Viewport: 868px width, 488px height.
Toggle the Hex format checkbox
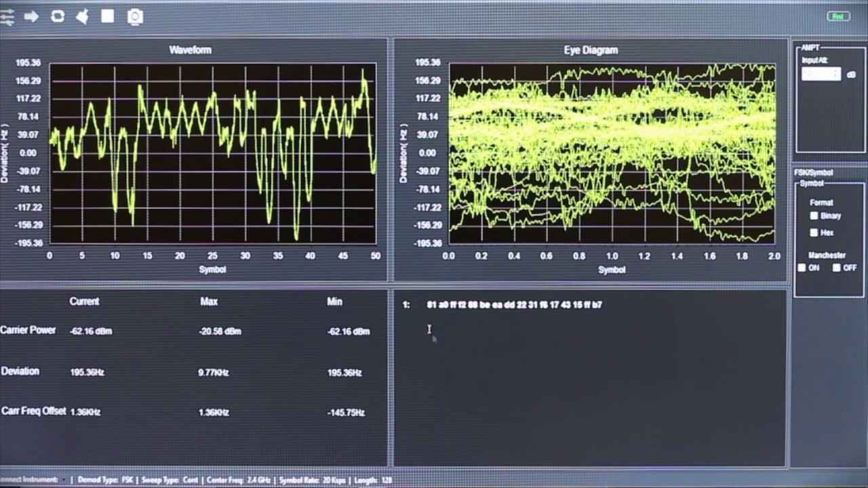point(814,232)
